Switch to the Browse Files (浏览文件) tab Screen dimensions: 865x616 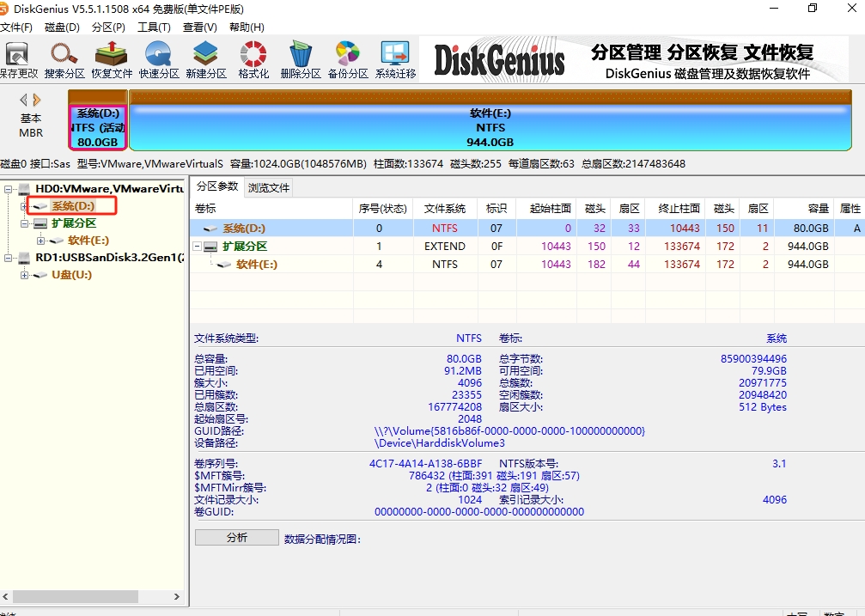coord(269,187)
